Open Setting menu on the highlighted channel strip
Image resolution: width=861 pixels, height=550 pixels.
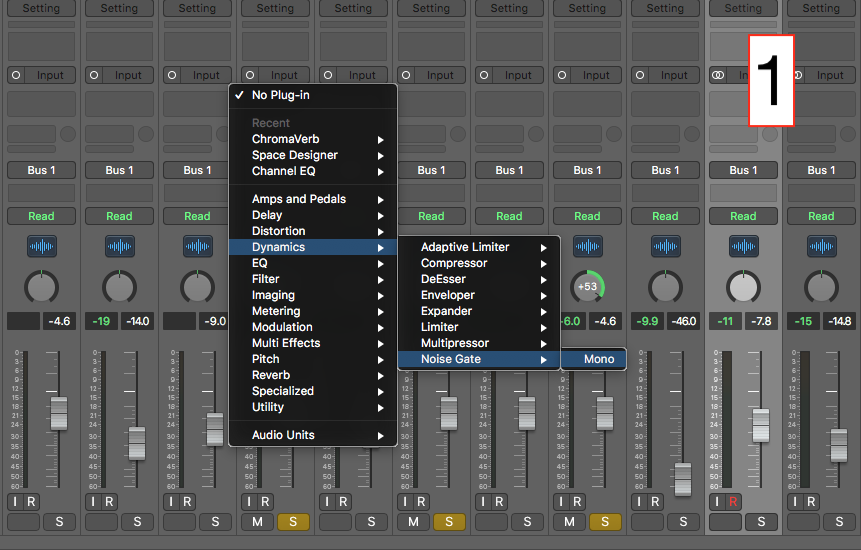743,8
